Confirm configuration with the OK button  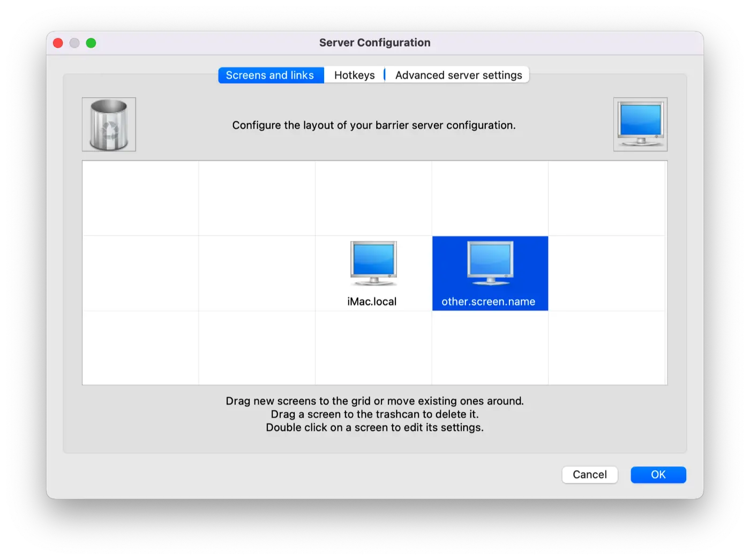(658, 475)
